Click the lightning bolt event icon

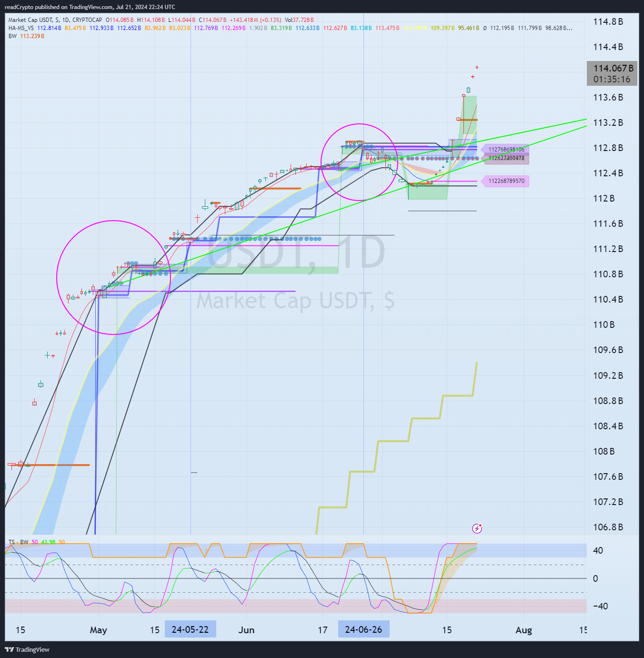(477, 528)
